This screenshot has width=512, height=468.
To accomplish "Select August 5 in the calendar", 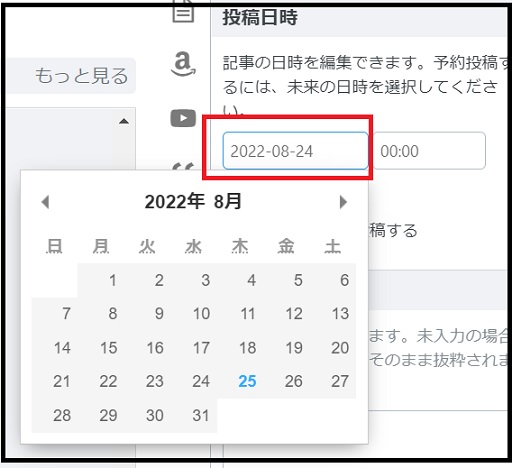I will point(286,280).
